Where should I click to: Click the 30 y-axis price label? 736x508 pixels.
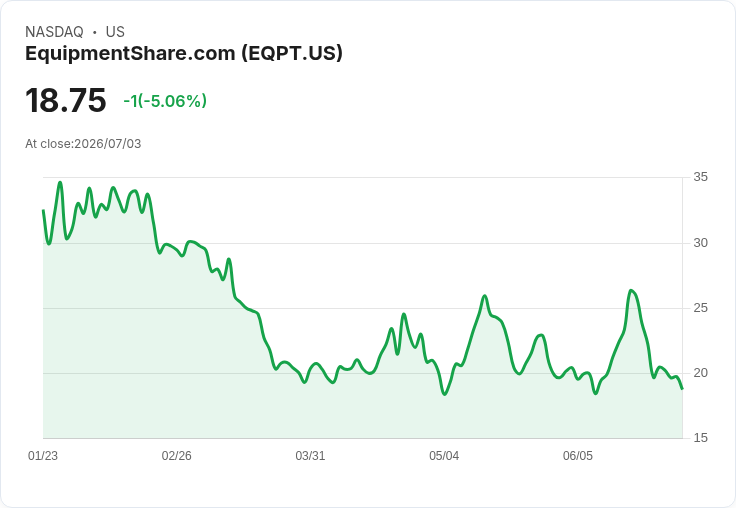click(700, 243)
